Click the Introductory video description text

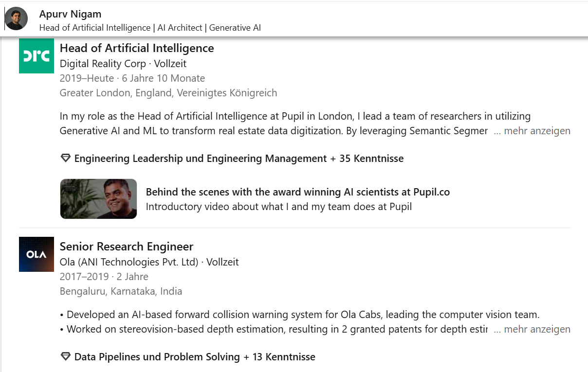(x=278, y=207)
